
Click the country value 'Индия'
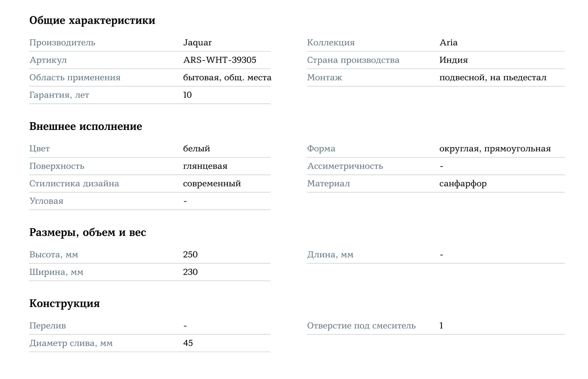453,60
